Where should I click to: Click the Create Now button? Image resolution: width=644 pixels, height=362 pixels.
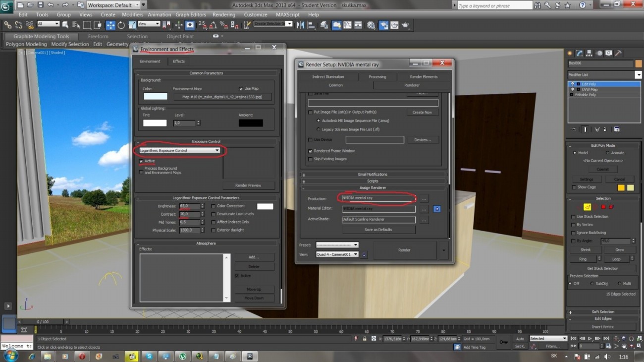click(x=422, y=113)
